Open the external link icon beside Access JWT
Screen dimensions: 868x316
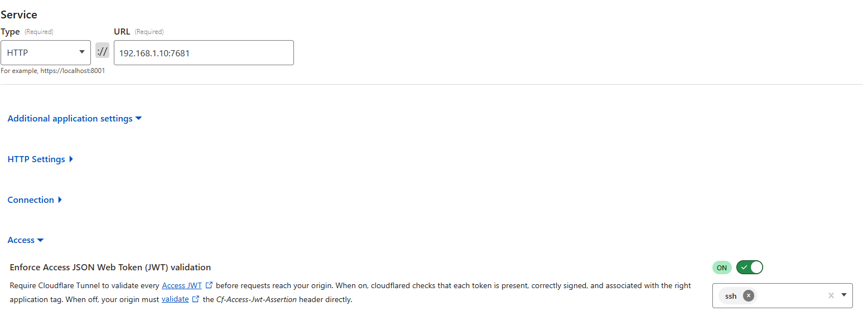pyautogui.click(x=209, y=285)
